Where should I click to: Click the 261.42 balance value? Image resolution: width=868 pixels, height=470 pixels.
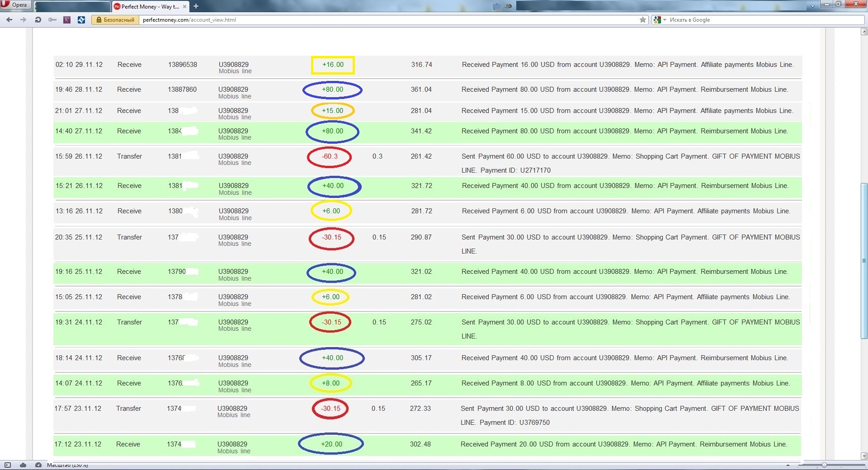(x=421, y=156)
